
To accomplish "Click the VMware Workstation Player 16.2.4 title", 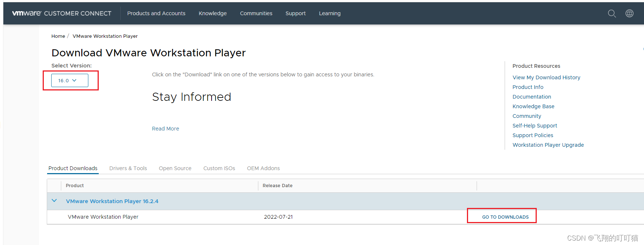I will click(112, 201).
